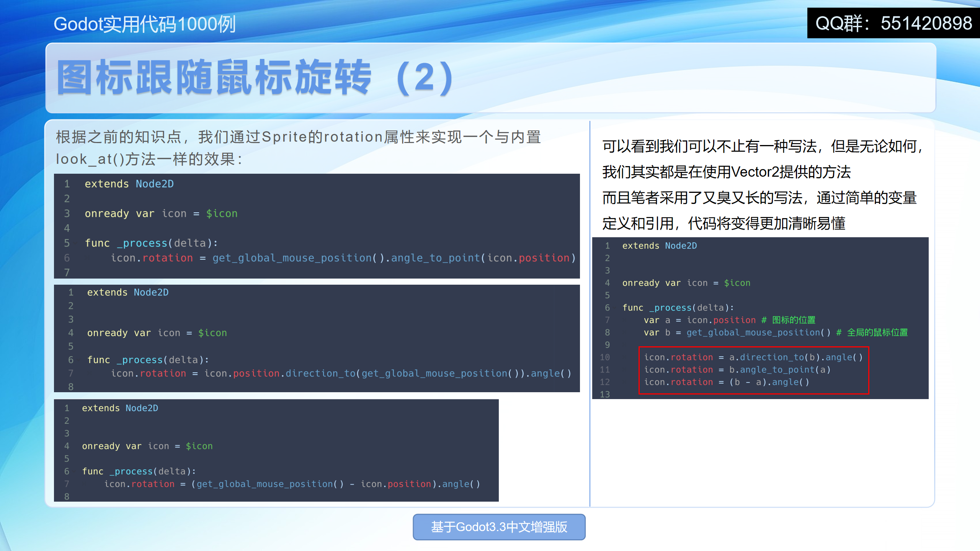Click the line icon.rotation = b.angle_to_point(a)
The width and height of the screenshot is (980, 551).
[x=737, y=370]
